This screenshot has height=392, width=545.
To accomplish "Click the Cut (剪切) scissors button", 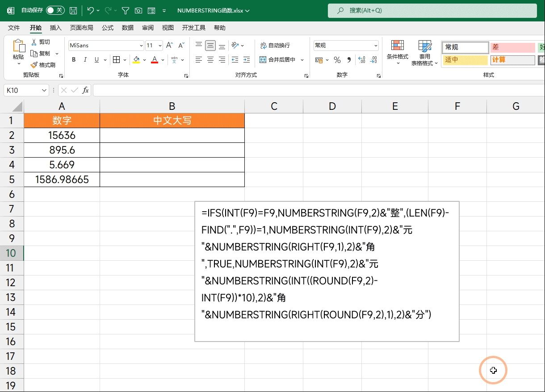I will tap(40, 42).
